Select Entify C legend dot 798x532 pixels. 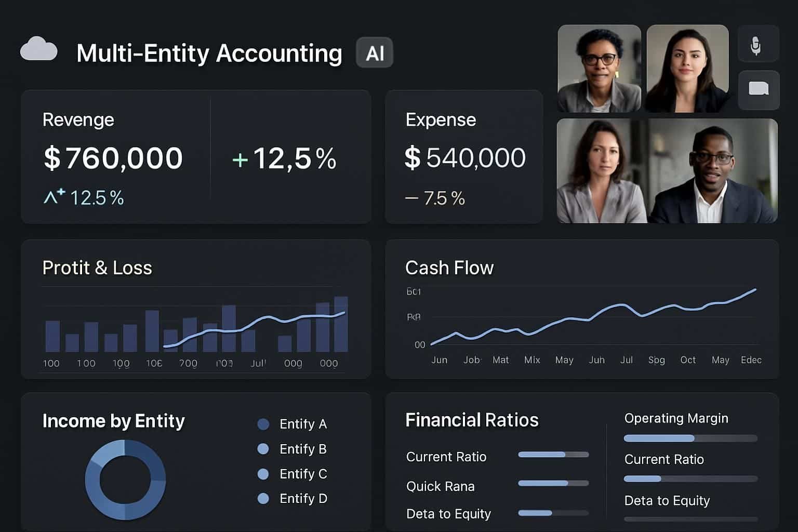point(263,474)
